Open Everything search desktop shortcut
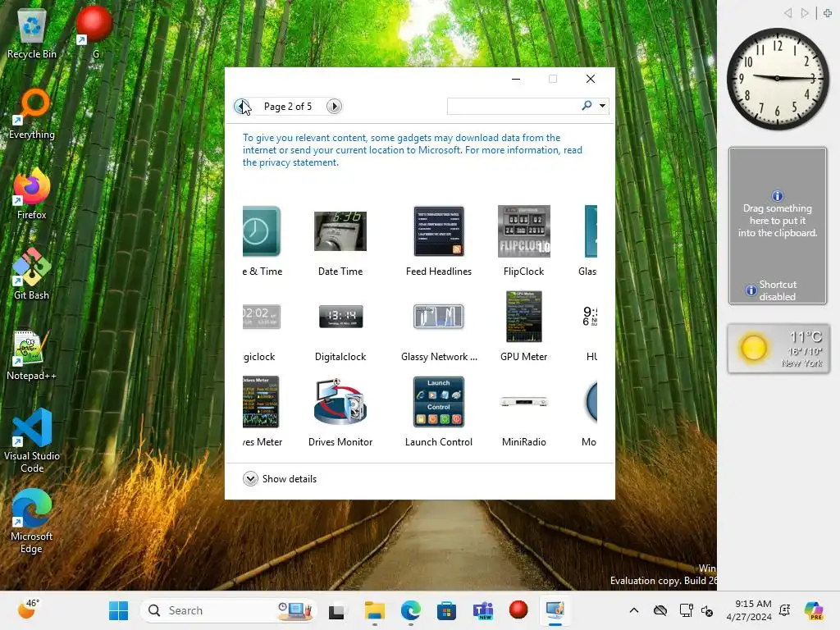 click(x=32, y=114)
